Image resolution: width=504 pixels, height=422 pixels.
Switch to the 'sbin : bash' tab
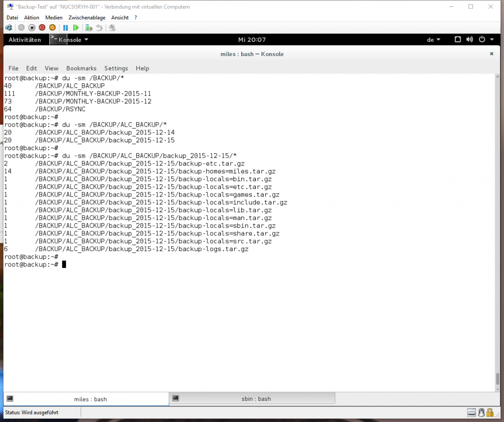[252, 398]
